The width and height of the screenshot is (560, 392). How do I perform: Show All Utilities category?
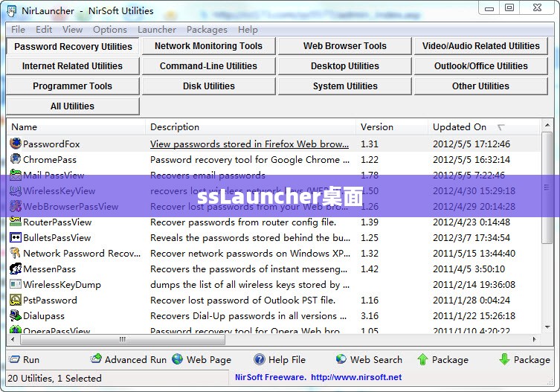click(x=72, y=106)
